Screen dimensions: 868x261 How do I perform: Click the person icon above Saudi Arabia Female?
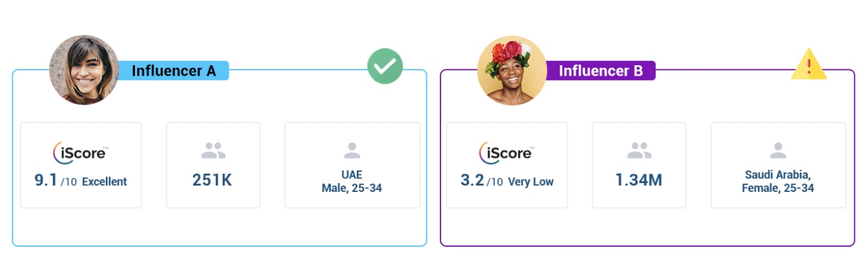pos(778,151)
